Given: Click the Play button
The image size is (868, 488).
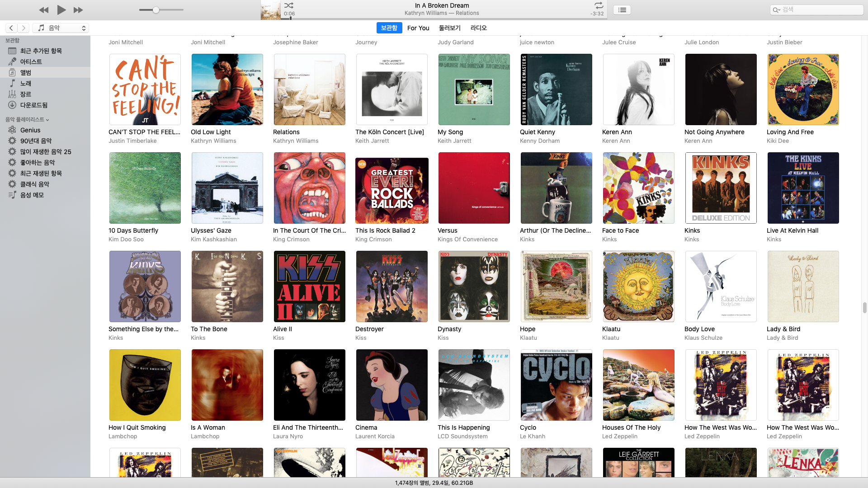Looking at the screenshot, I should 61,9.
